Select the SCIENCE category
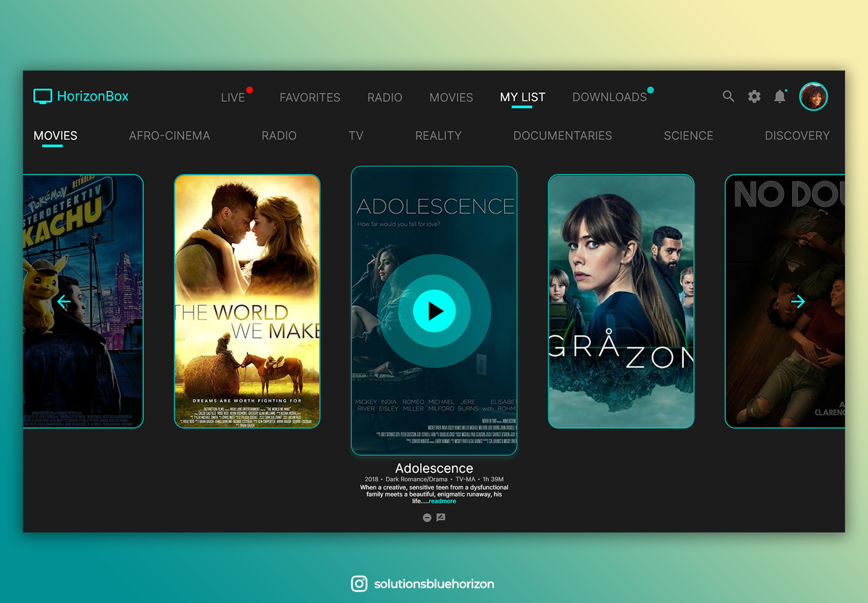This screenshot has width=868, height=603. click(x=688, y=136)
